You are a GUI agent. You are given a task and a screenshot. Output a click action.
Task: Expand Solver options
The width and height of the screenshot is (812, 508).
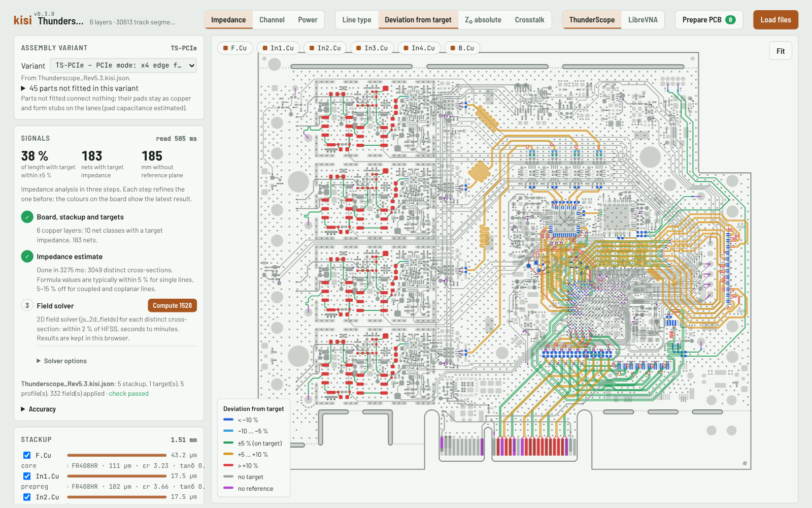pyautogui.click(x=61, y=361)
